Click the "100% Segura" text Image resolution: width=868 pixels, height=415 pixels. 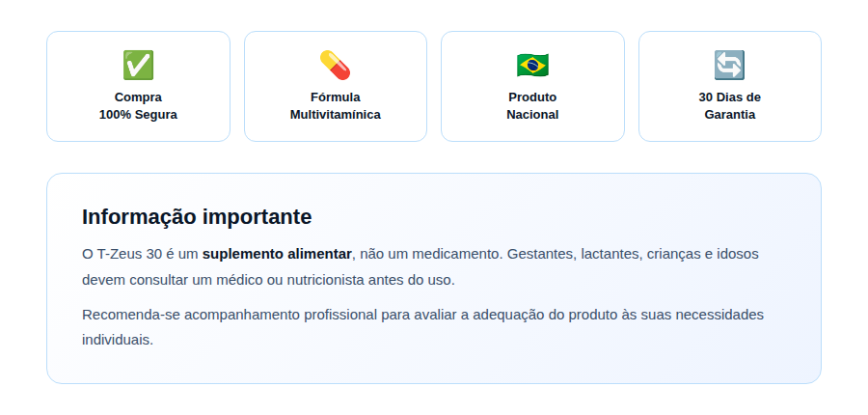point(138,115)
